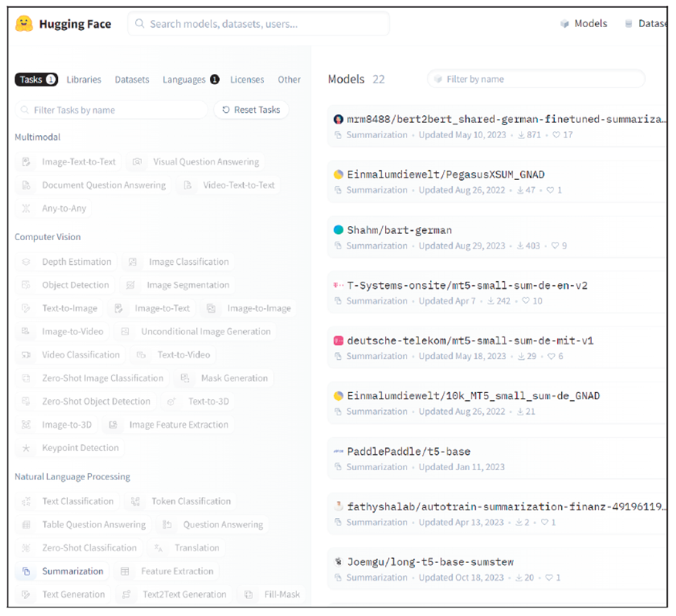Click the Hugging Face emoji logo

(24, 24)
